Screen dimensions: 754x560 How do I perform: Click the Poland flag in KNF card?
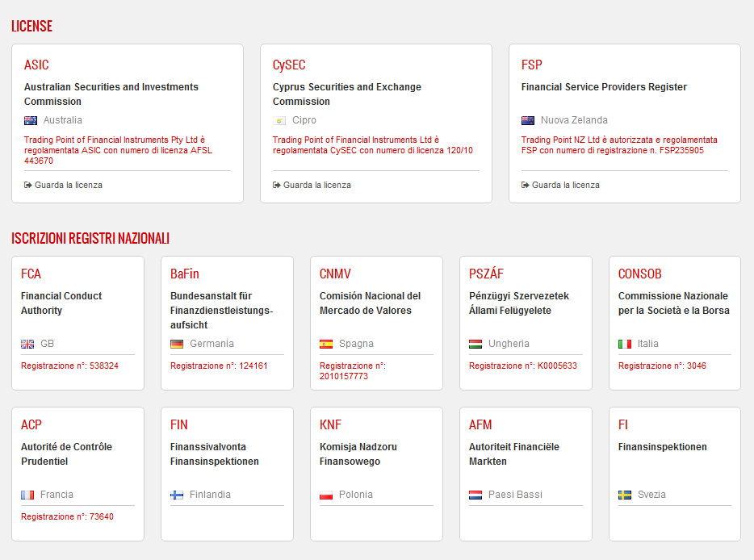[326, 495]
